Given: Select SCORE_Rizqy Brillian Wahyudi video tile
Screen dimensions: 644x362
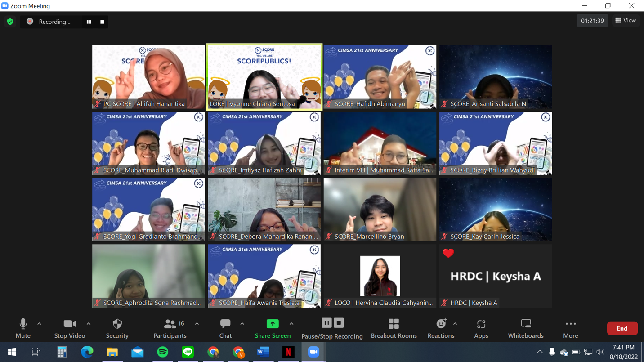Looking at the screenshot, I should pyautogui.click(x=496, y=143).
